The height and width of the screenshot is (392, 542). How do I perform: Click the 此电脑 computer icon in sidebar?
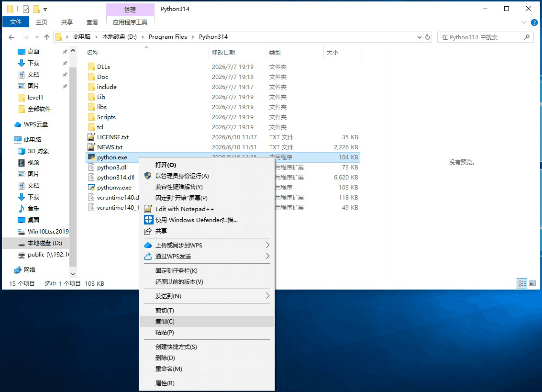(x=18, y=139)
